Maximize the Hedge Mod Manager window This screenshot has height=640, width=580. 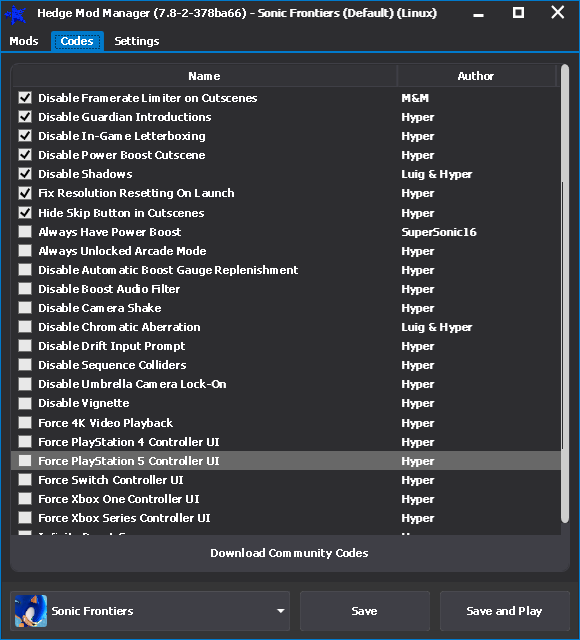(x=518, y=13)
